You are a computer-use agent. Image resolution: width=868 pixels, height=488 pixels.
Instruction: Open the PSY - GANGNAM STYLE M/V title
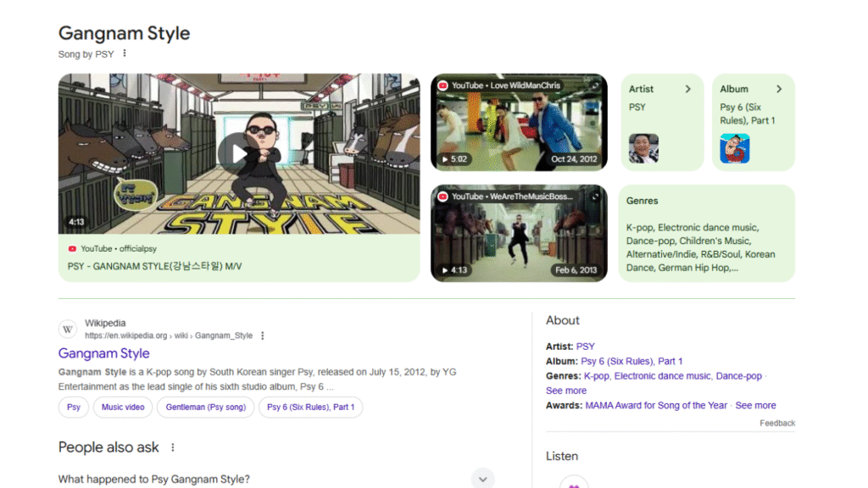[x=154, y=266]
